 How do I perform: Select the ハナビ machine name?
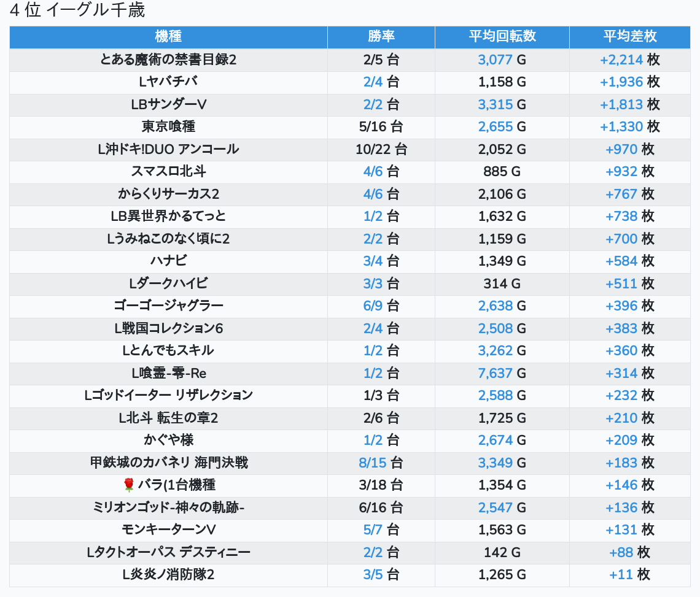coord(168,261)
